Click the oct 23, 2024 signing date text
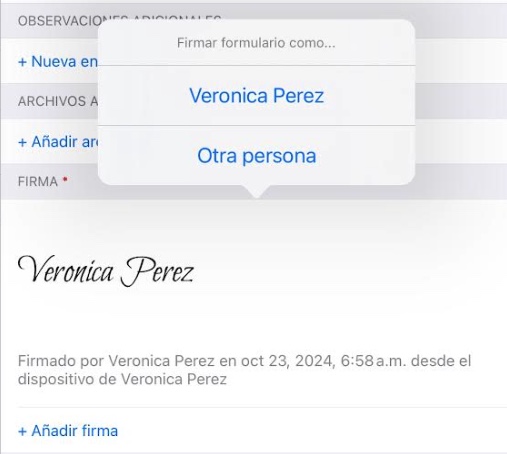The width and height of the screenshot is (507, 454). (288, 361)
